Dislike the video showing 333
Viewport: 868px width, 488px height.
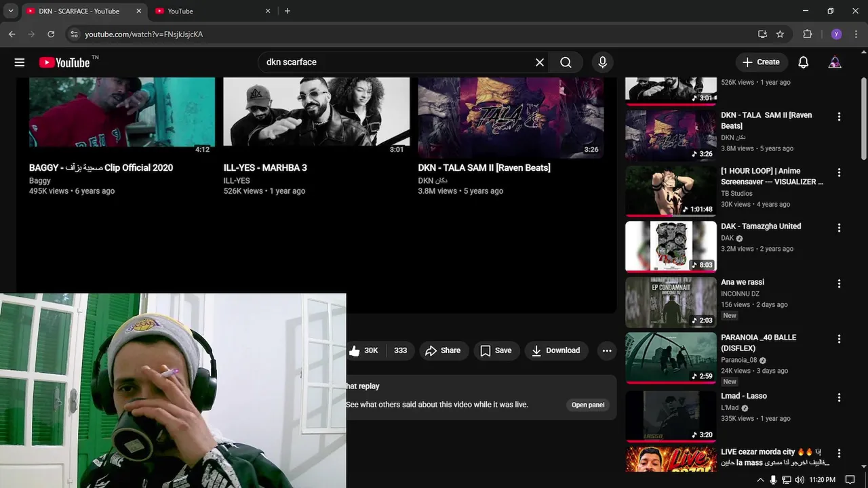pos(400,350)
